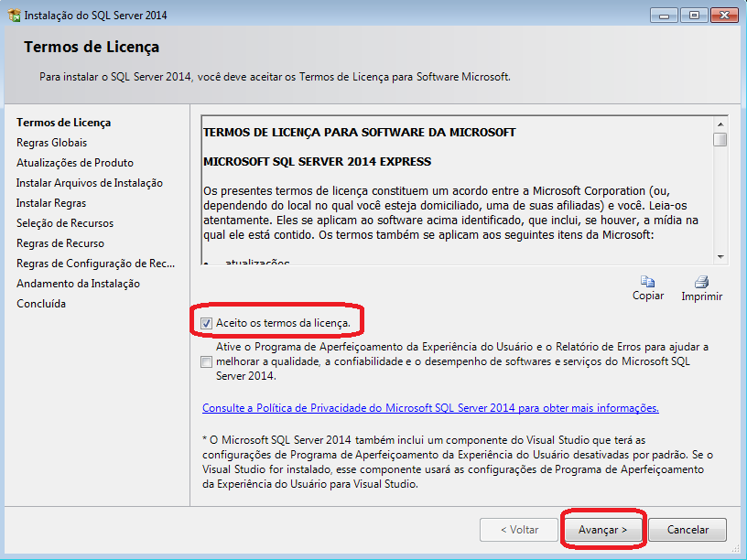The image size is (747, 560).
Task: Select Termos de Licença step in sidebar
Action: click(64, 123)
